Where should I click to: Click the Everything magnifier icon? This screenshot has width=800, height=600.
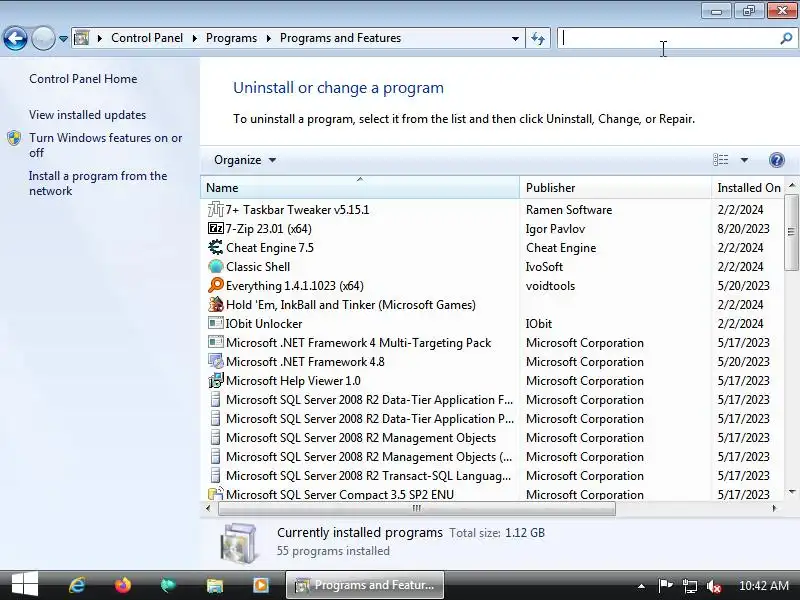tap(216, 285)
